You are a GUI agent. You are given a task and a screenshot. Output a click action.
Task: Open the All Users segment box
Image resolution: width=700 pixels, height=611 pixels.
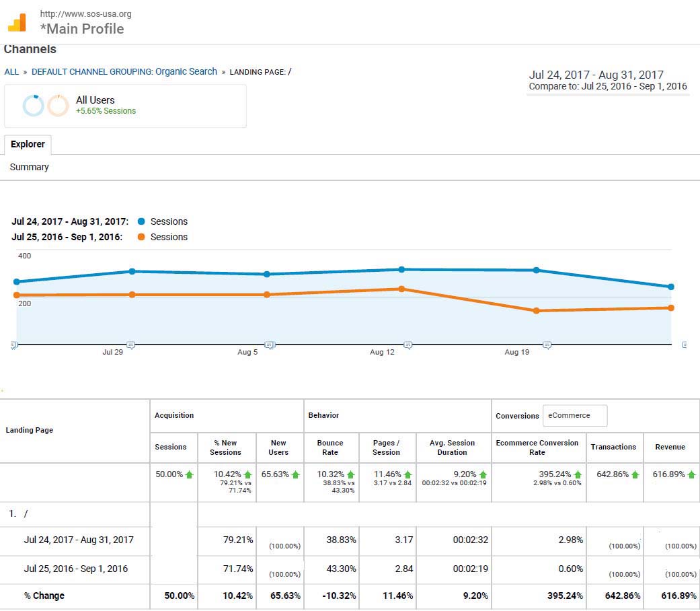[x=125, y=106]
